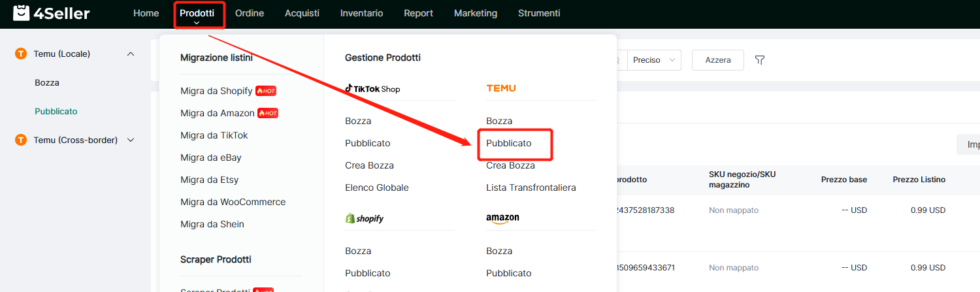This screenshot has height=292, width=980.
Task: Open Bozza under TikTok Shop
Action: click(358, 121)
